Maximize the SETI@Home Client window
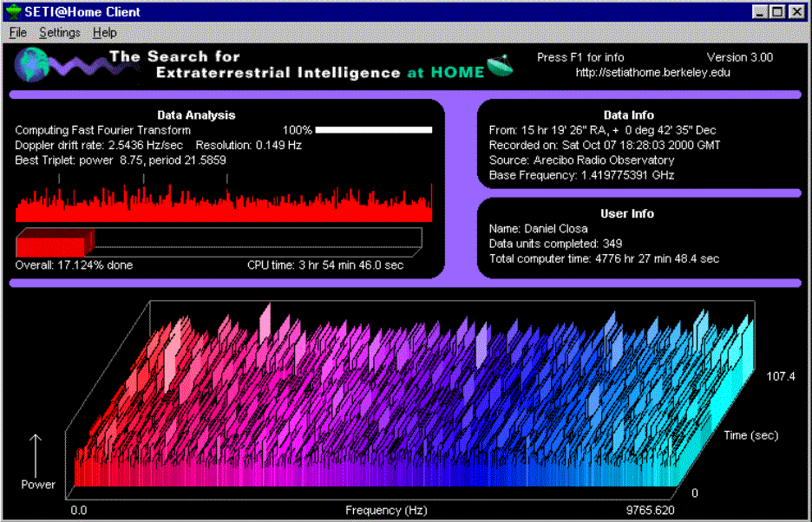The width and height of the screenshot is (812, 522). click(777, 11)
